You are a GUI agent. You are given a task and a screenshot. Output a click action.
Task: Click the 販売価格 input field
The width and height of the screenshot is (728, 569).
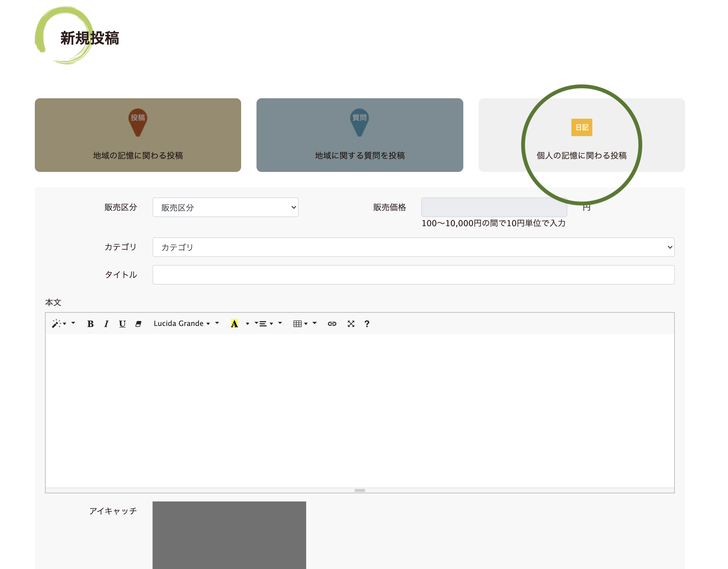pos(494,207)
